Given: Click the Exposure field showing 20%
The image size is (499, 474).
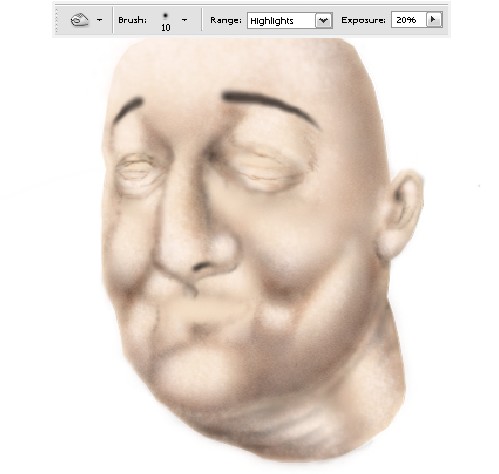Looking at the screenshot, I should [x=408, y=20].
